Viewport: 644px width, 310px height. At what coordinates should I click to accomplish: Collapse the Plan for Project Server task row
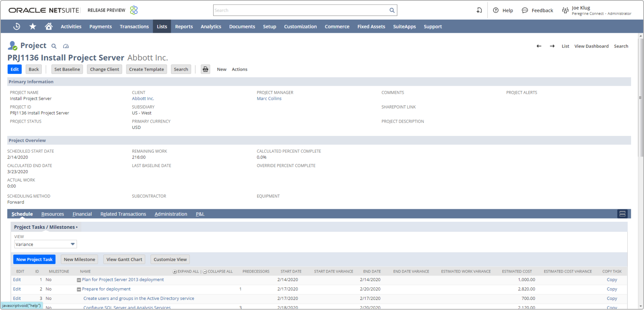(x=79, y=280)
